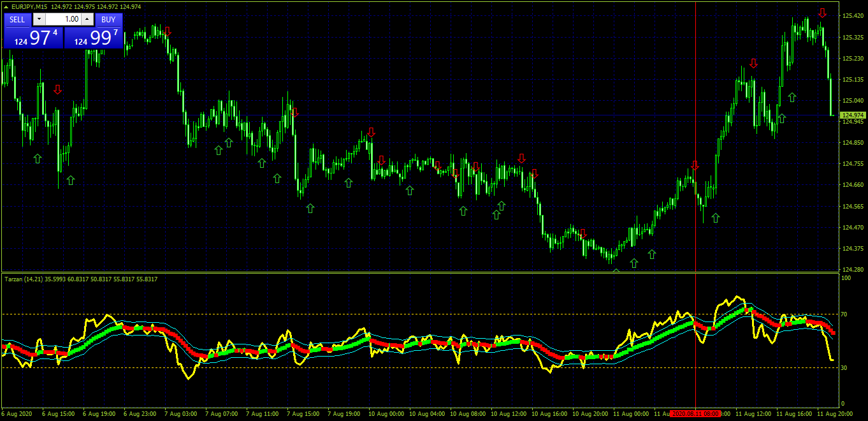868x421 pixels.
Task: Click price scale value 124.470
Action: tap(852, 227)
